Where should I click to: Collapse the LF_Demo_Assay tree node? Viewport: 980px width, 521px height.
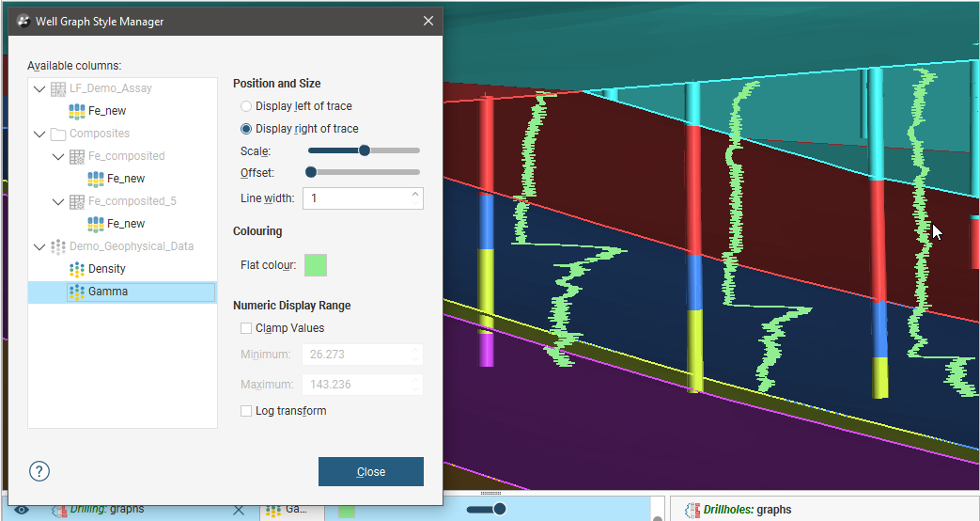39,88
